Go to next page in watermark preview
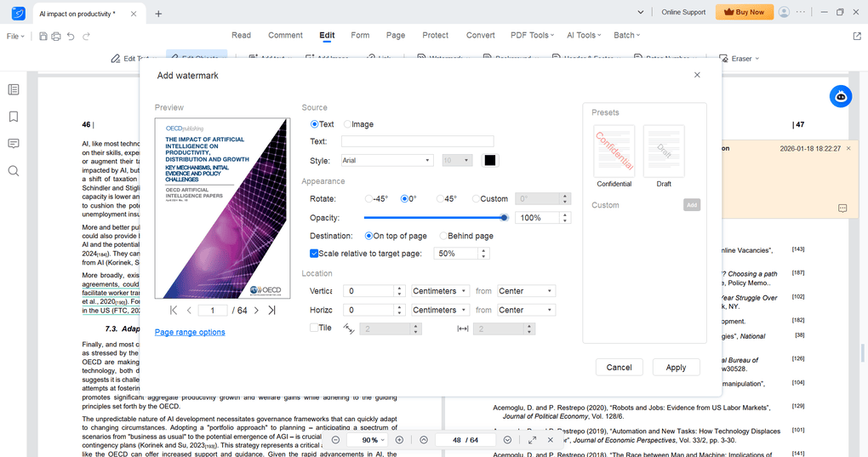Viewport: 868px width, 457px height. click(x=256, y=311)
